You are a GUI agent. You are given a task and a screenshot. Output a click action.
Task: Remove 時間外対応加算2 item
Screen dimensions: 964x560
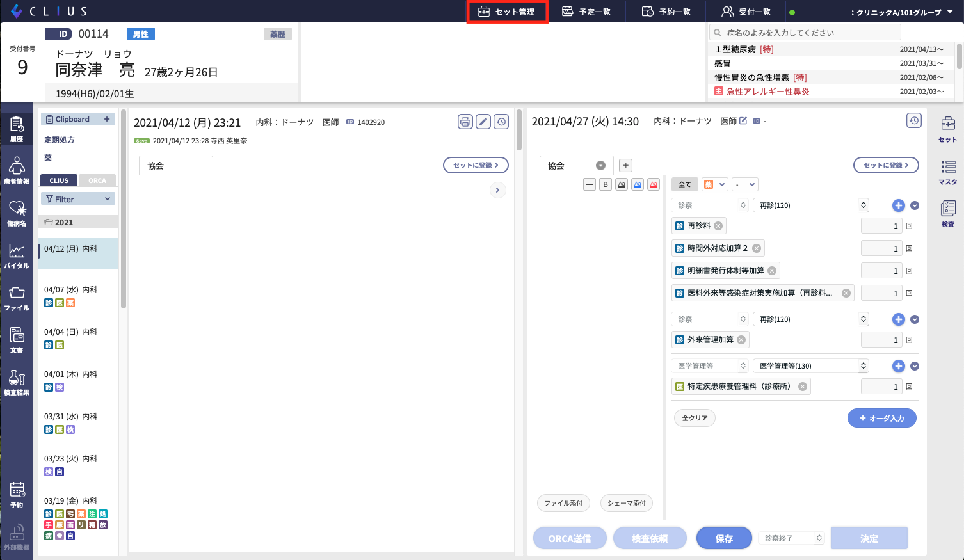757,248
